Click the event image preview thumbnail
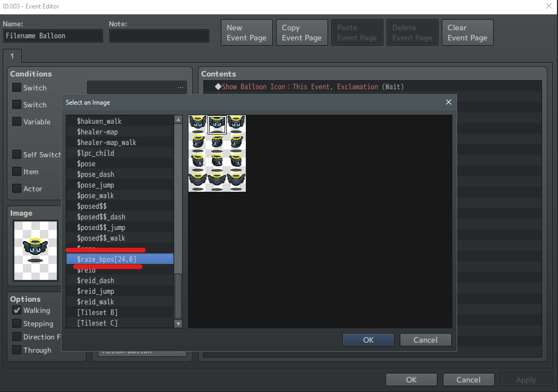 pyautogui.click(x=35, y=251)
